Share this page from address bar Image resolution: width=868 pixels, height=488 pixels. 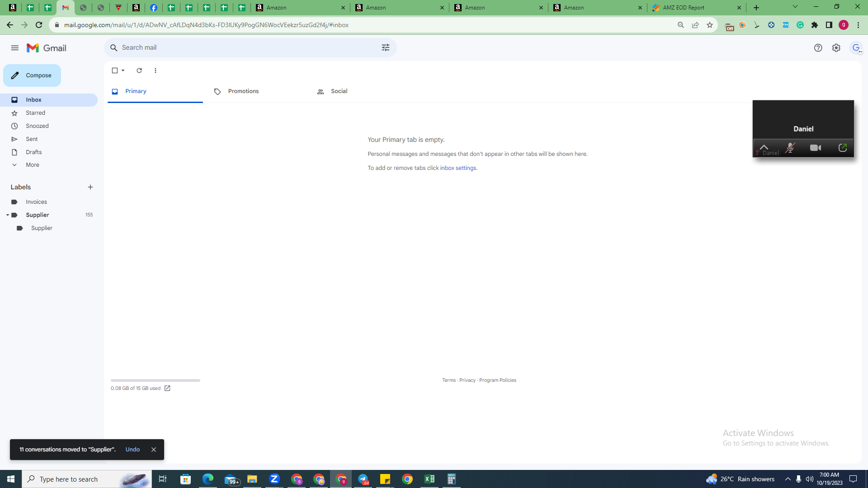[x=695, y=25]
